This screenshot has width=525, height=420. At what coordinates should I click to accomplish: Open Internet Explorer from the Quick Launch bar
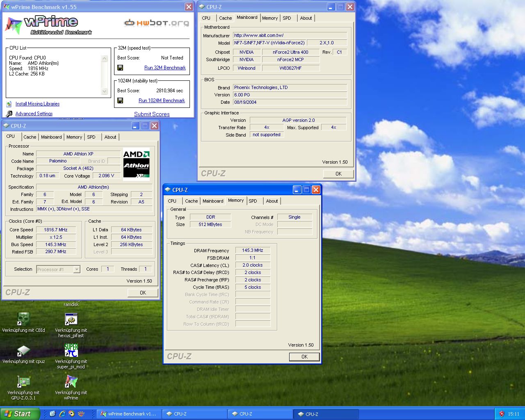pos(62,414)
